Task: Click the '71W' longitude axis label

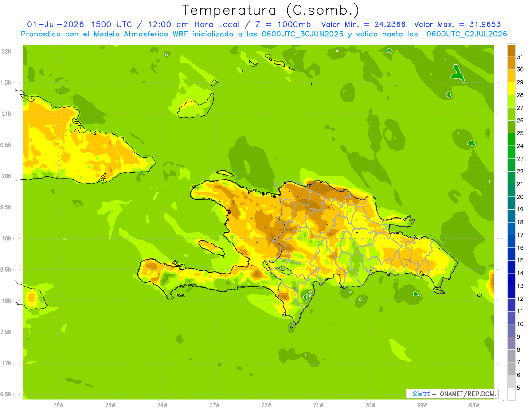Action: (x=318, y=405)
